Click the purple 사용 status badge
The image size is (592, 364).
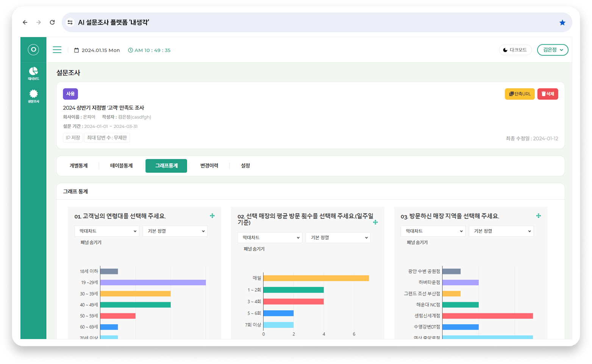[x=70, y=94]
